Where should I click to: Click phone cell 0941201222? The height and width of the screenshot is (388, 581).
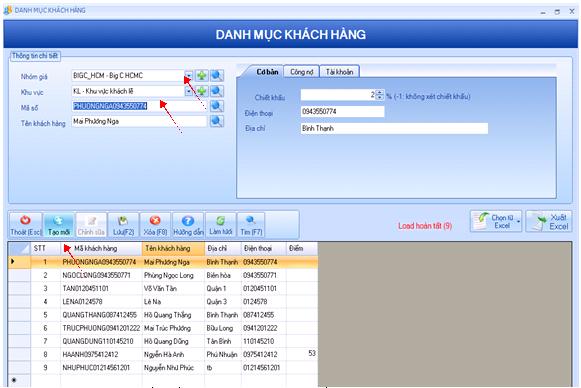coord(260,328)
